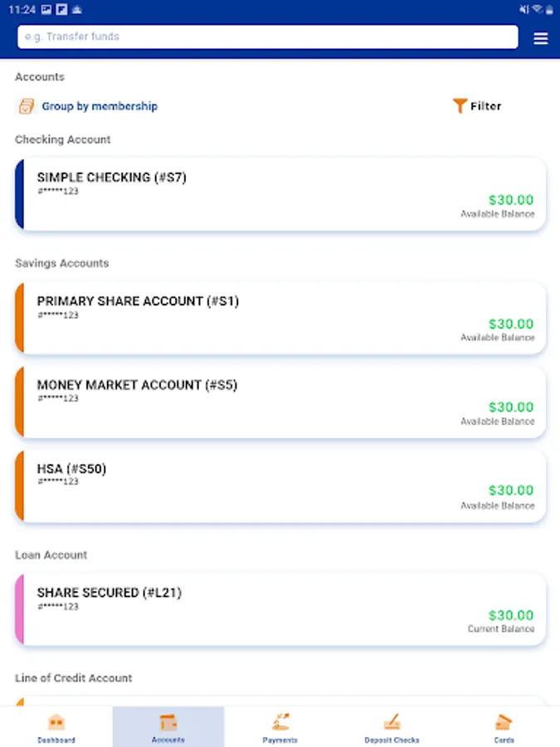Screen dimensions: 560x747
Task: View SHARE SECURED (#L21) loan
Action: click(x=280, y=608)
